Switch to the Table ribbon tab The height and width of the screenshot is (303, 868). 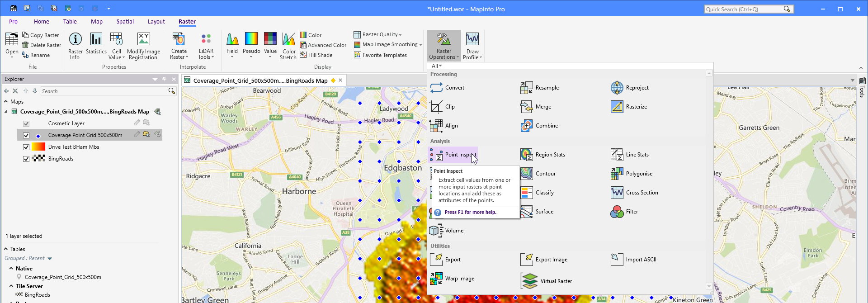[x=70, y=22]
